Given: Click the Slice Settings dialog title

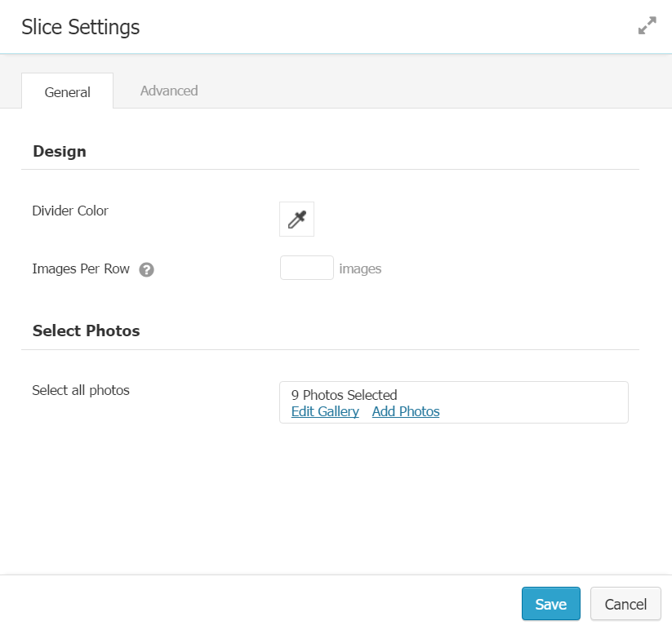Looking at the screenshot, I should [x=81, y=27].
